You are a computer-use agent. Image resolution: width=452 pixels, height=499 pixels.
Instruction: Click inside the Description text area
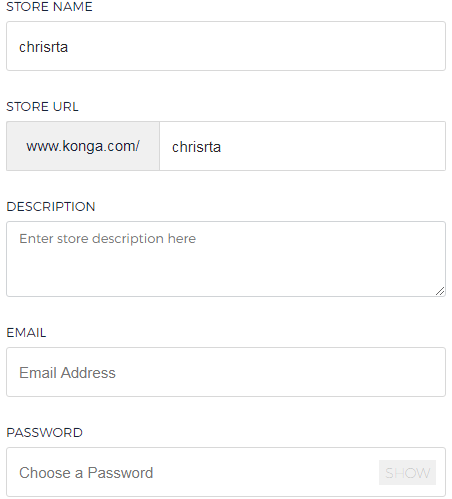click(x=226, y=259)
